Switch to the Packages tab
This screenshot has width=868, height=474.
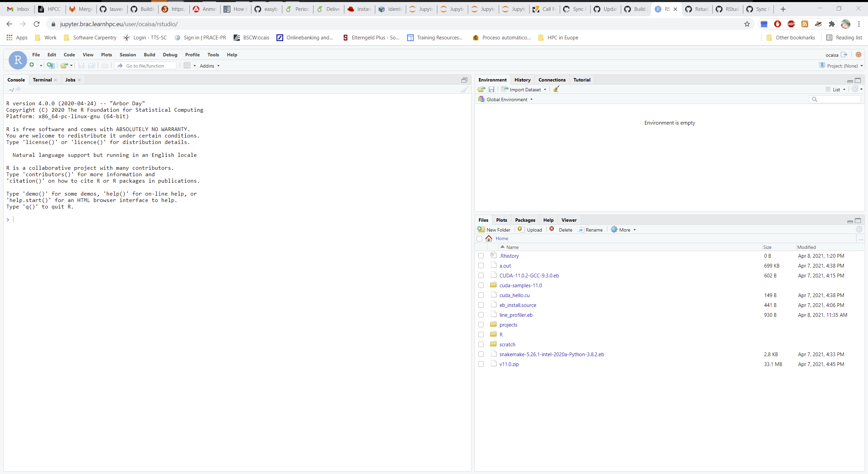point(525,220)
